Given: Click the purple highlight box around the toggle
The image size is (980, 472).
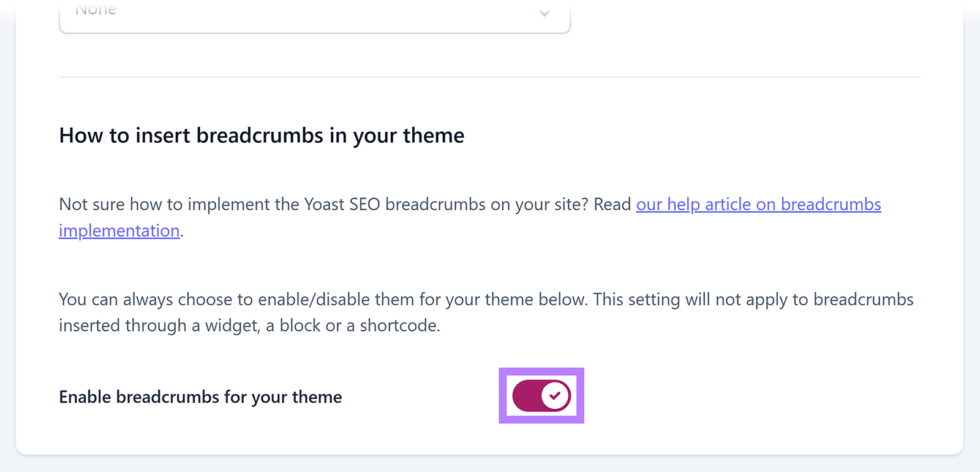Looking at the screenshot, I should 541,395.
